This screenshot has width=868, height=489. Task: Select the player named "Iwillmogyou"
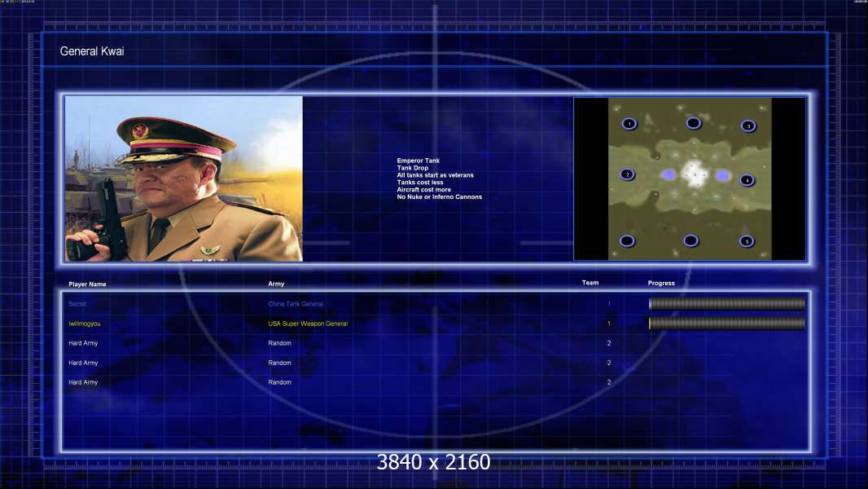[85, 324]
